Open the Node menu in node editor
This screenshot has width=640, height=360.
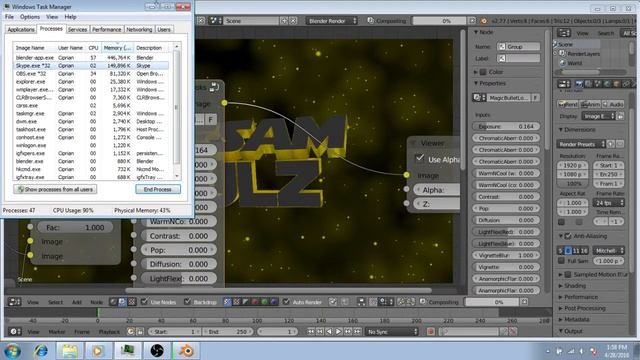pos(96,302)
